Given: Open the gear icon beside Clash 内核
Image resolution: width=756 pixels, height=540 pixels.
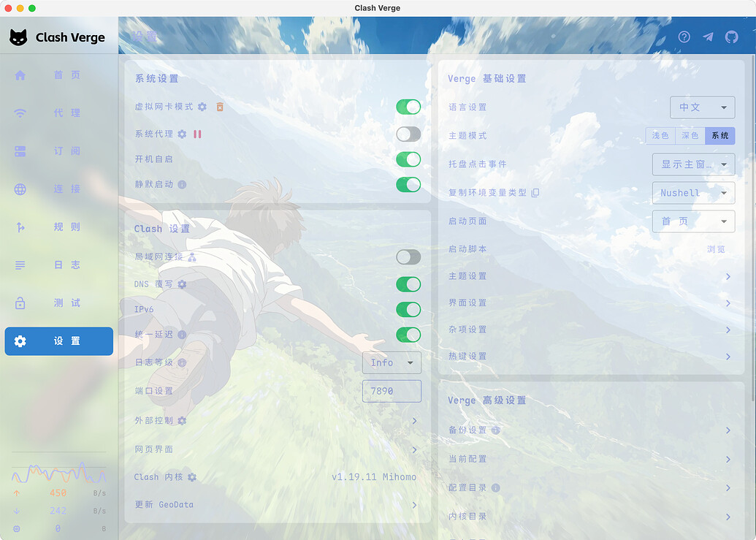Looking at the screenshot, I should 192,477.
